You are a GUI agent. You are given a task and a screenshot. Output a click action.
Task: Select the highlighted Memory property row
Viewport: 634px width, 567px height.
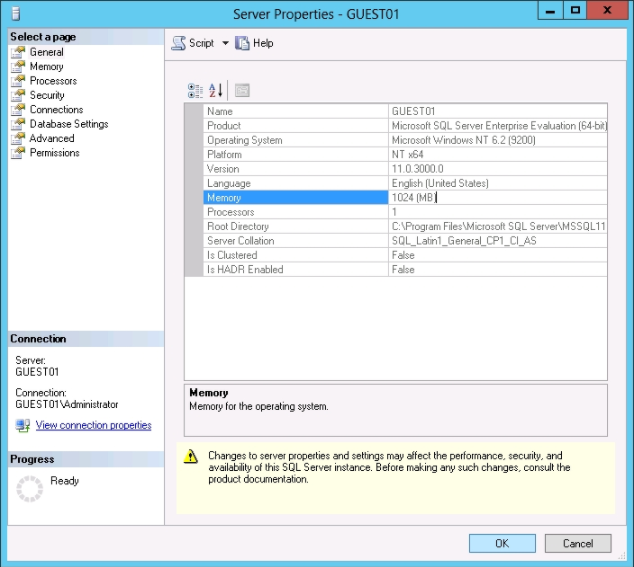[x=405, y=197]
